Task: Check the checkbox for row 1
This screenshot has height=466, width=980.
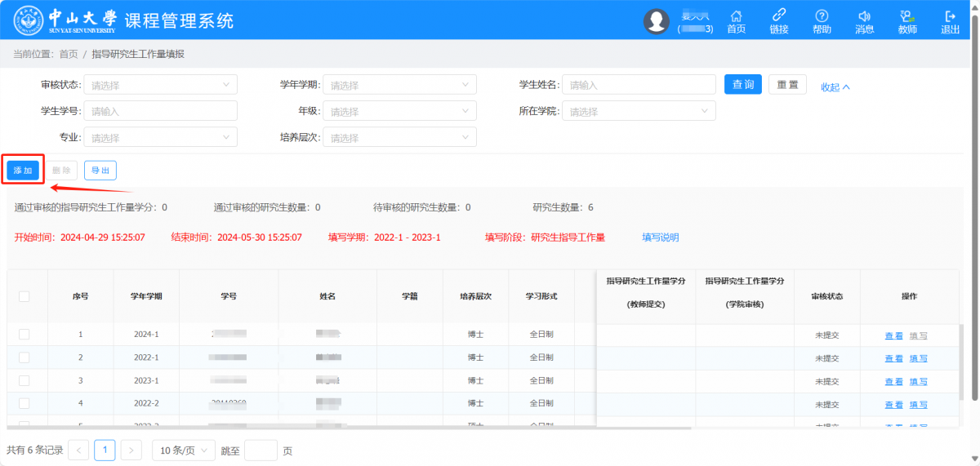Action: (24, 335)
